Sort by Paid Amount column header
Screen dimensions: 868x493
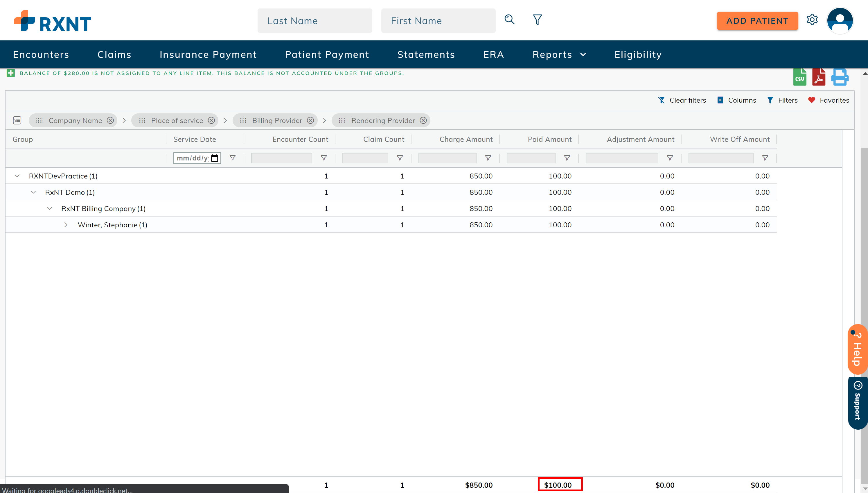[549, 139]
